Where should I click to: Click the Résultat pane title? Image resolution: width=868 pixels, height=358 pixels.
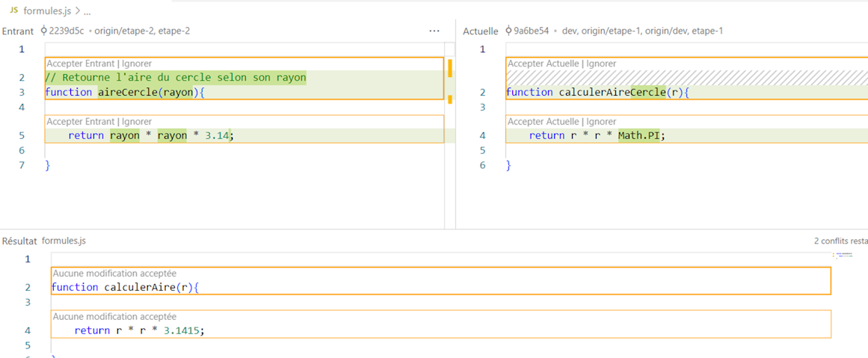point(19,241)
